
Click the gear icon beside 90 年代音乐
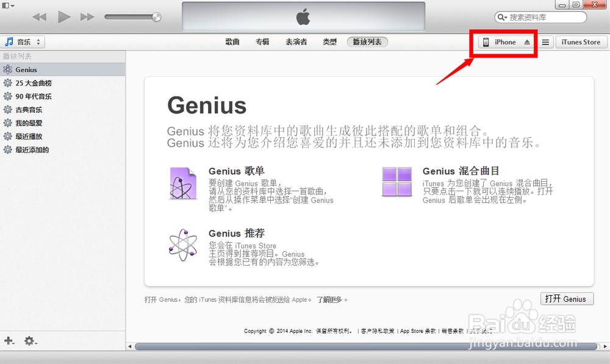click(x=7, y=96)
